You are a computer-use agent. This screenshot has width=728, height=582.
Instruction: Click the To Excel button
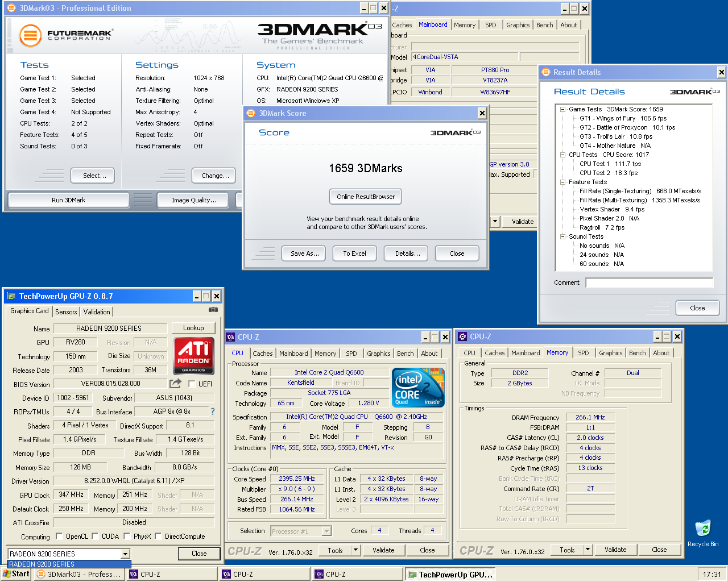[x=354, y=253]
